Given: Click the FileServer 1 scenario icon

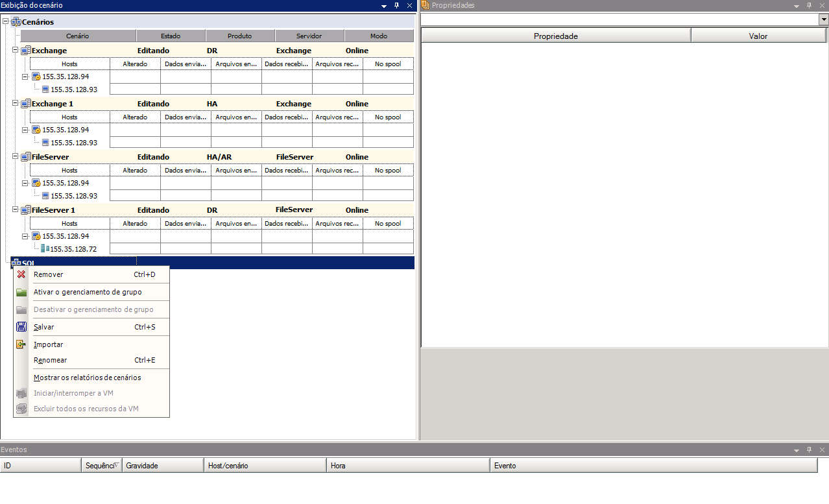Looking at the screenshot, I should [x=26, y=210].
